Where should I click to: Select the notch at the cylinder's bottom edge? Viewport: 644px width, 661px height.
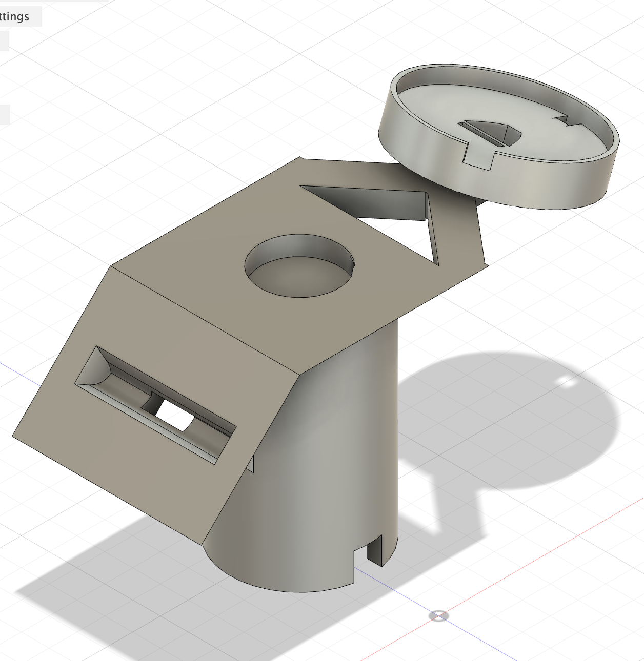(374, 549)
